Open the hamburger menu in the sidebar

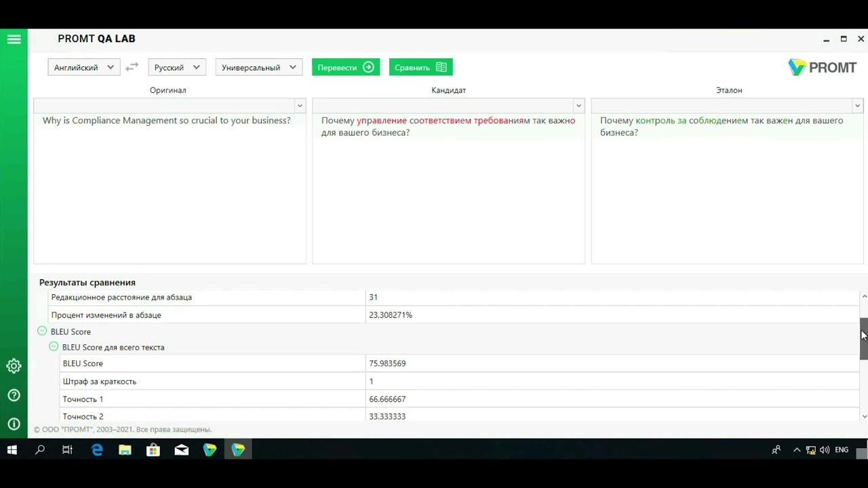point(14,39)
